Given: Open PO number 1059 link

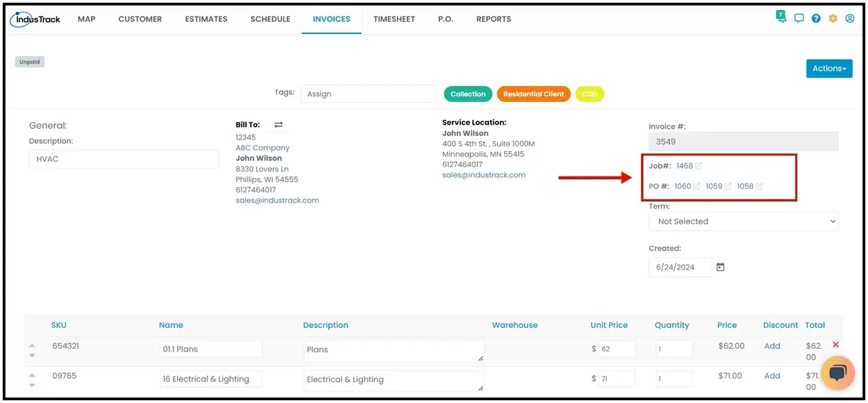Looking at the screenshot, I should point(714,187).
